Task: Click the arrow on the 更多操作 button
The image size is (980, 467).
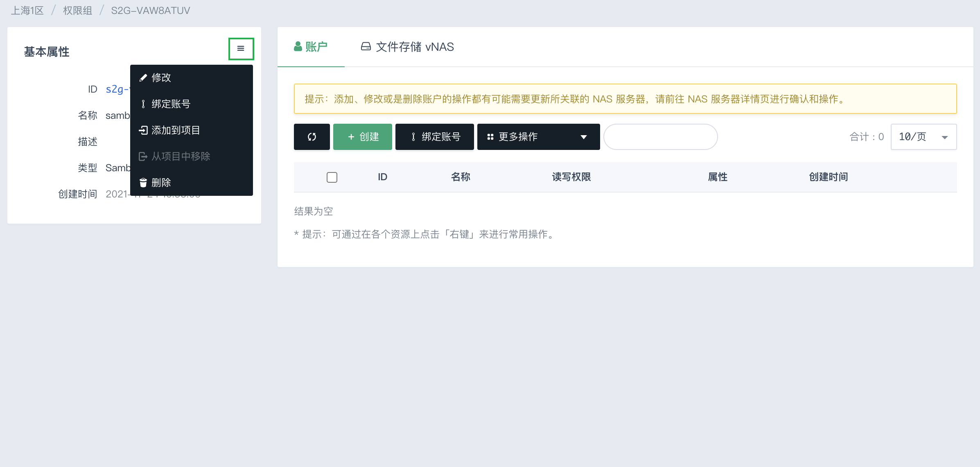Action: point(584,137)
